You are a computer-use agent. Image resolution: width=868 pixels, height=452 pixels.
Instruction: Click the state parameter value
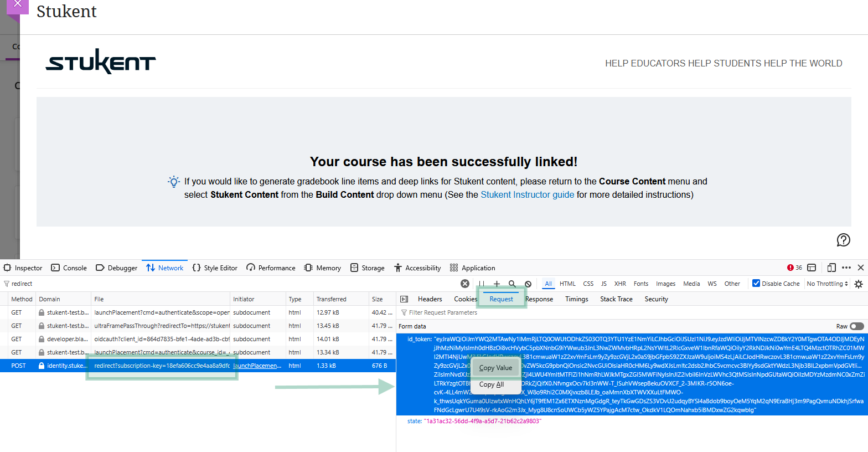(x=483, y=422)
